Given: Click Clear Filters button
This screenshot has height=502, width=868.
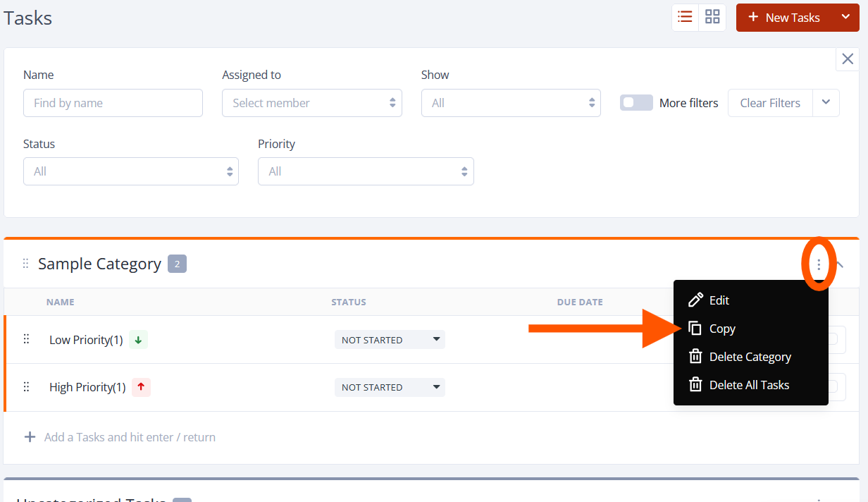Looking at the screenshot, I should tap(770, 103).
